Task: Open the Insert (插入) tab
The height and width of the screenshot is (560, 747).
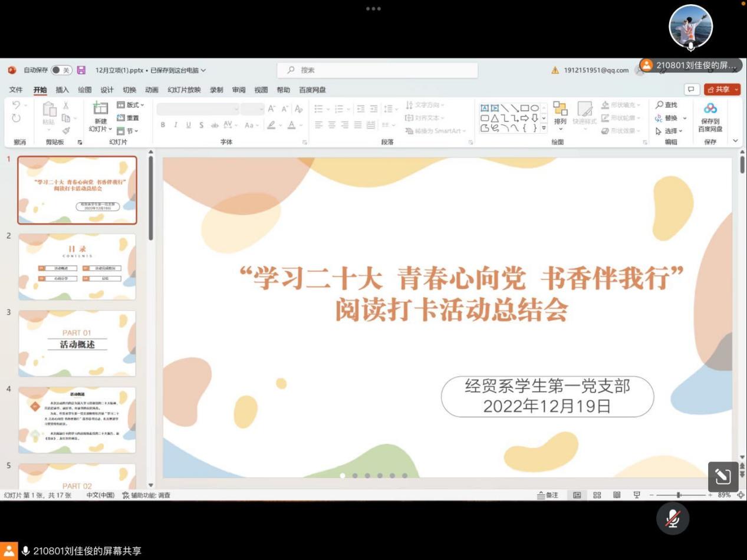Action: pos(62,90)
